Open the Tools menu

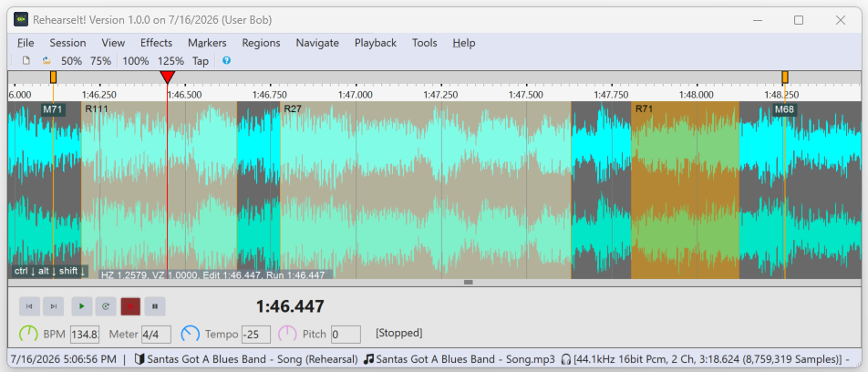[x=425, y=43]
